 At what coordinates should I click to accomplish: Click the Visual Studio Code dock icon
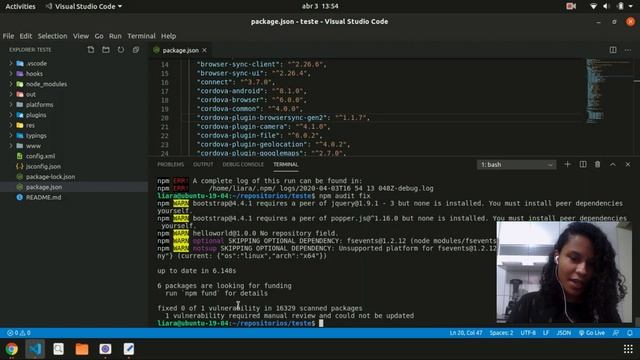click(35, 349)
